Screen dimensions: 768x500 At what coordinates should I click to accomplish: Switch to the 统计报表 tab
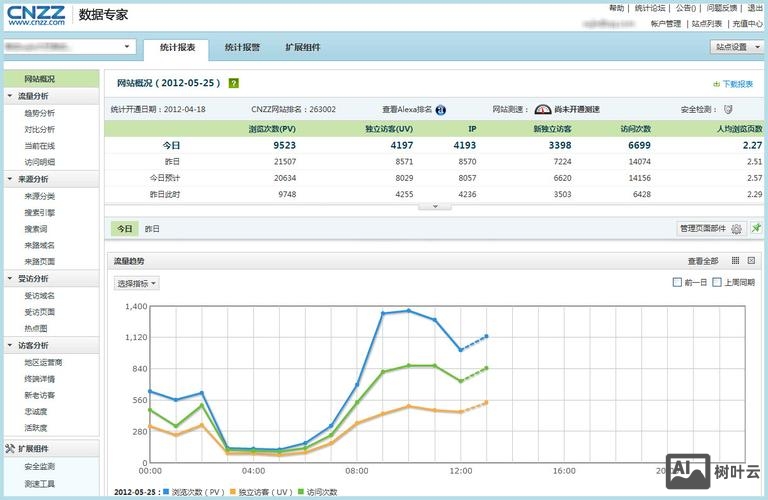(x=177, y=48)
